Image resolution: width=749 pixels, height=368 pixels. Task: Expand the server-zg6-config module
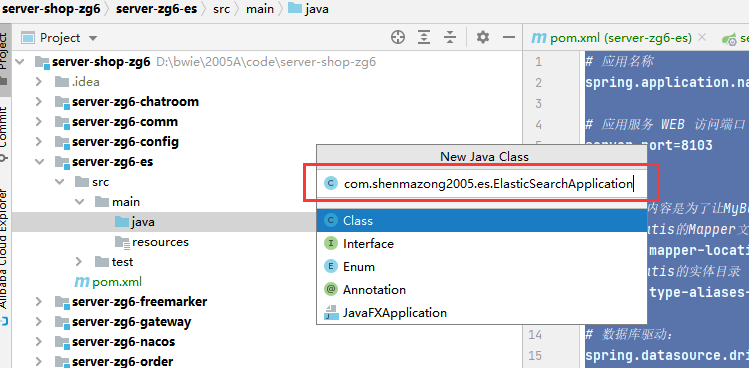pos(39,142)
